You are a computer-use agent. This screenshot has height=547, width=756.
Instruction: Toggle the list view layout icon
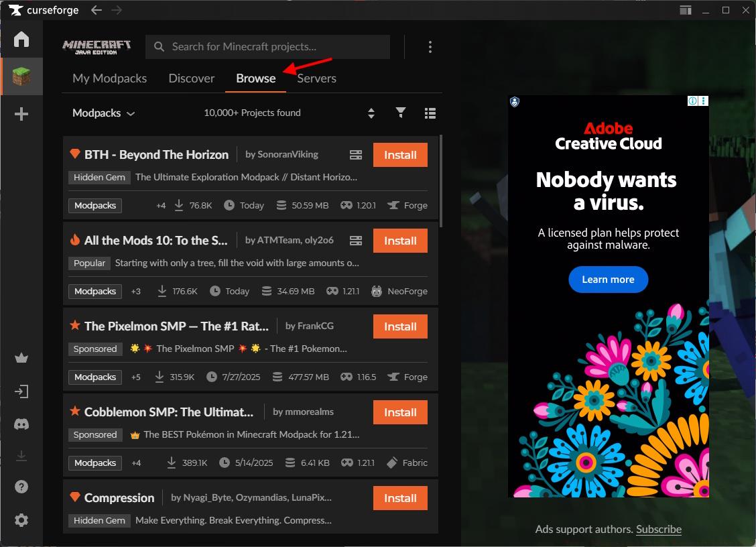(x=430, y=113)
